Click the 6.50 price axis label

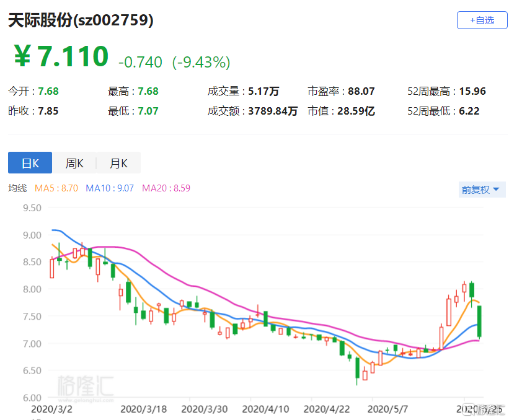[32, 370]
